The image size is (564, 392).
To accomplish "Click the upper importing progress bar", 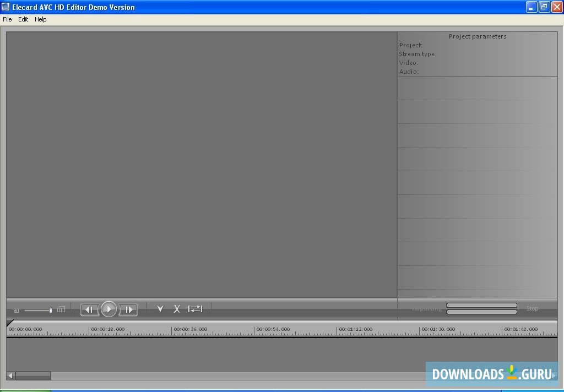I will pyautogui.click(x=481, y=306).
